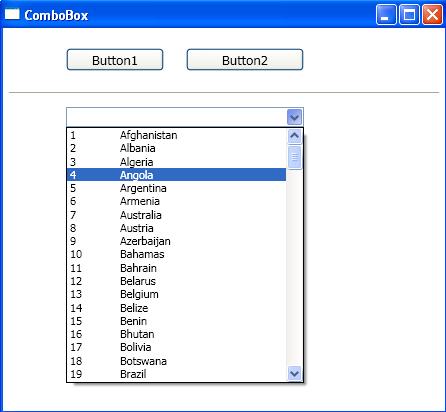This screenshot has height=412, width=446.
Task: Select Belgium from the list
Action: click(176, 294)
